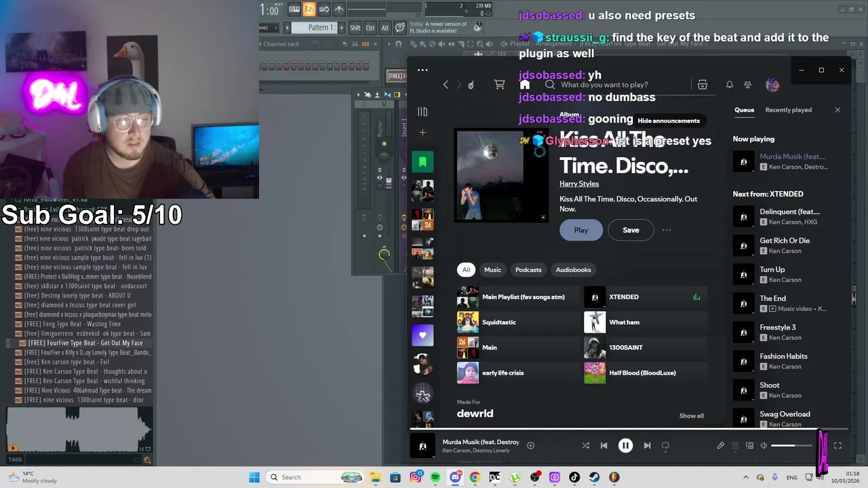Click FL Studio Shift helper button

pyautogui.click(x=355, y=28)
